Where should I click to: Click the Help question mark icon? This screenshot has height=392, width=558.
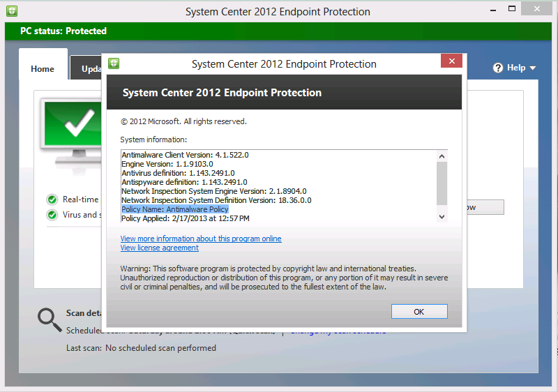(x=498, y=68)
